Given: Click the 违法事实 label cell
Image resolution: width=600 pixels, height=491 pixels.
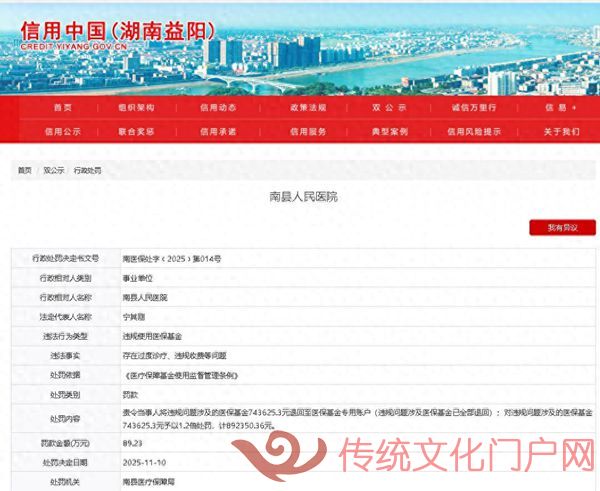Looking at the screenshot, I should 65,356.
